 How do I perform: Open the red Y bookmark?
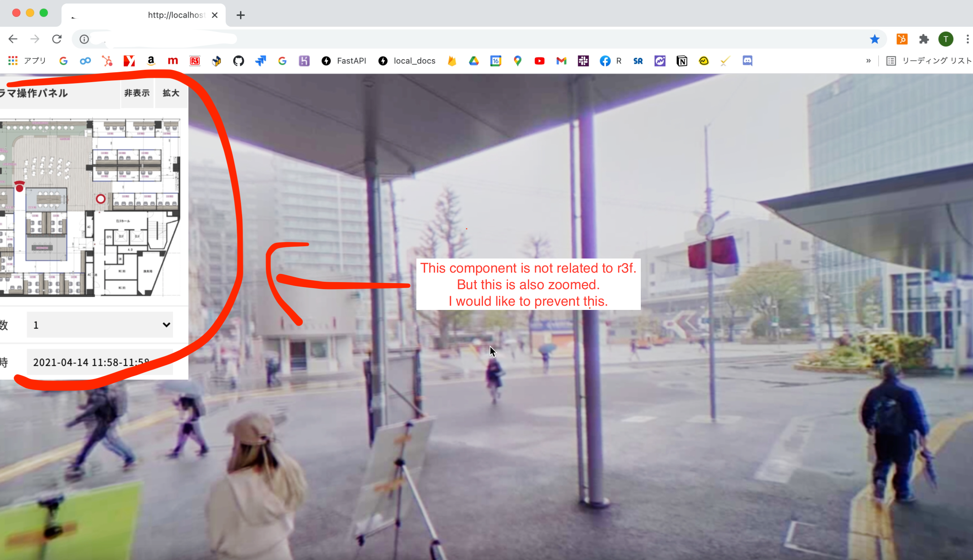click(x=129, y=61)
